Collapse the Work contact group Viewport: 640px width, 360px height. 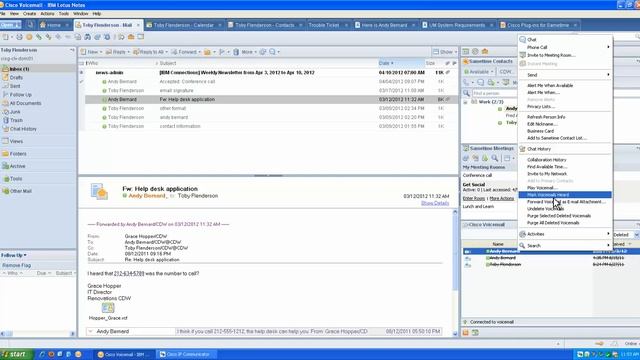click(465, 102)
